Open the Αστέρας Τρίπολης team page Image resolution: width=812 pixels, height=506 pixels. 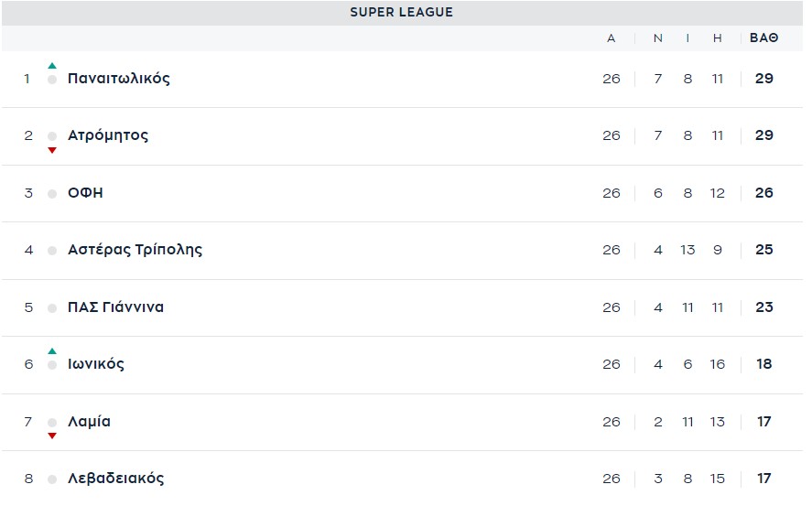tap(135, 250)
